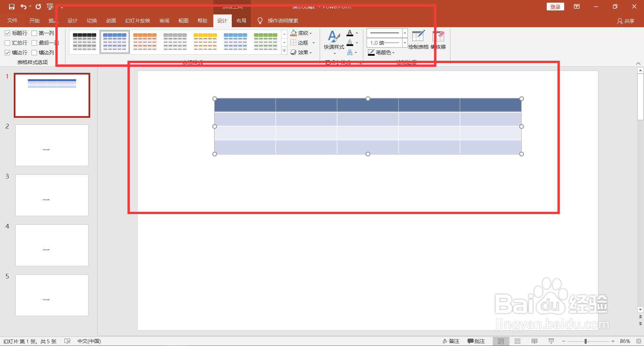Open 快速样式 WordArt quick styles

334,42
